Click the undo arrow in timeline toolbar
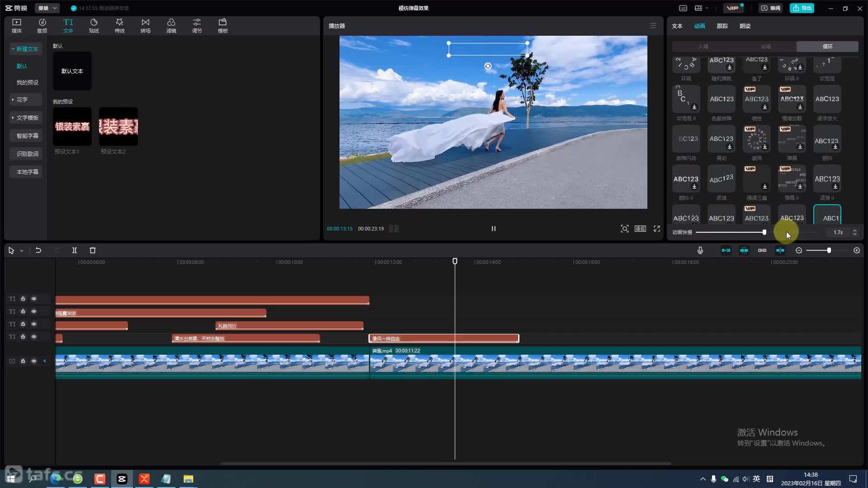 [38, 250]
